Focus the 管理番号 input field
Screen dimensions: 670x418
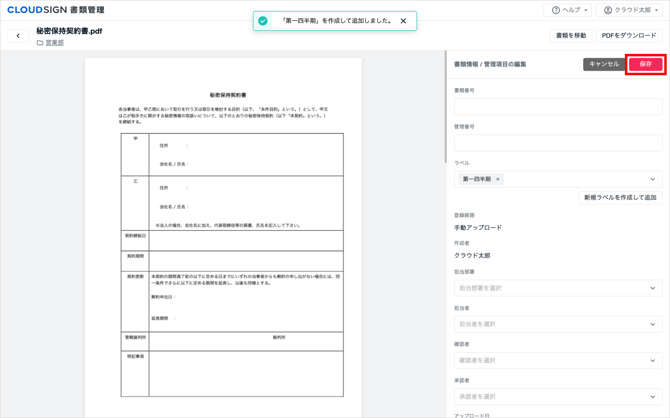point(558,143)
